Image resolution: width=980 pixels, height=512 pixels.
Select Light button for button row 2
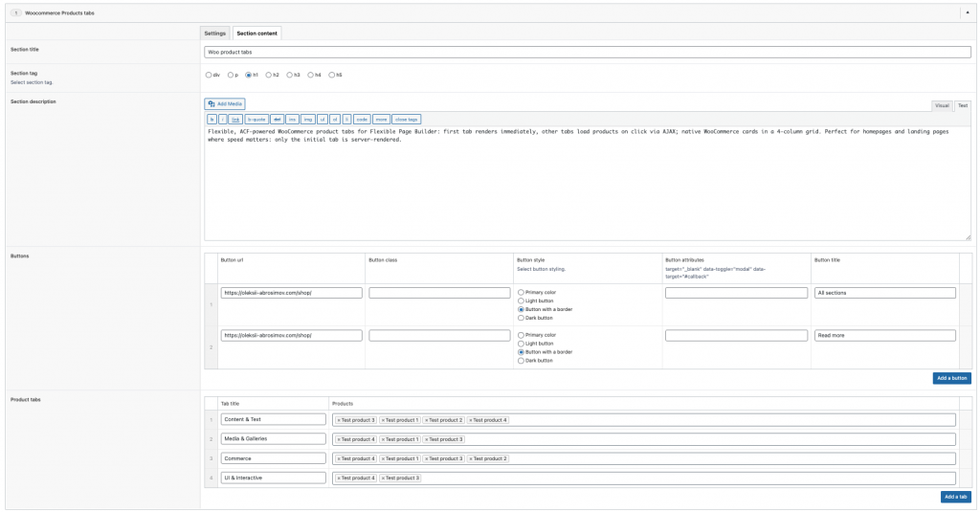[521, 344]
